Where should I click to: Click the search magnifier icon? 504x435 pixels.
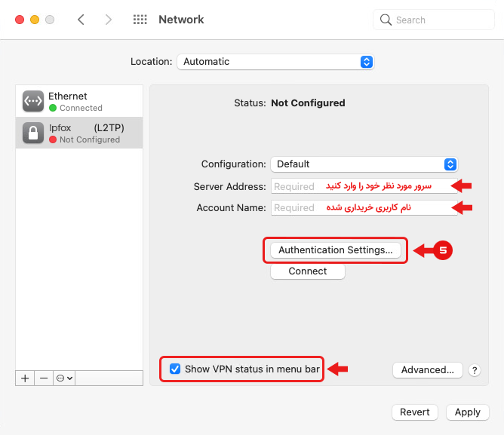click(386, 20)
